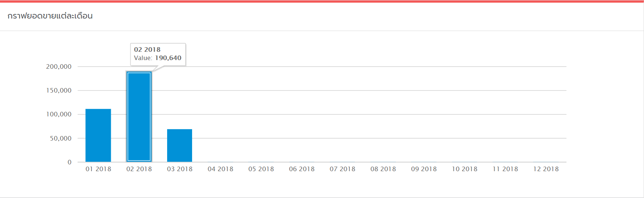Select the highlighted 02 2018 bar
The image size is (644, 198).
139,117
